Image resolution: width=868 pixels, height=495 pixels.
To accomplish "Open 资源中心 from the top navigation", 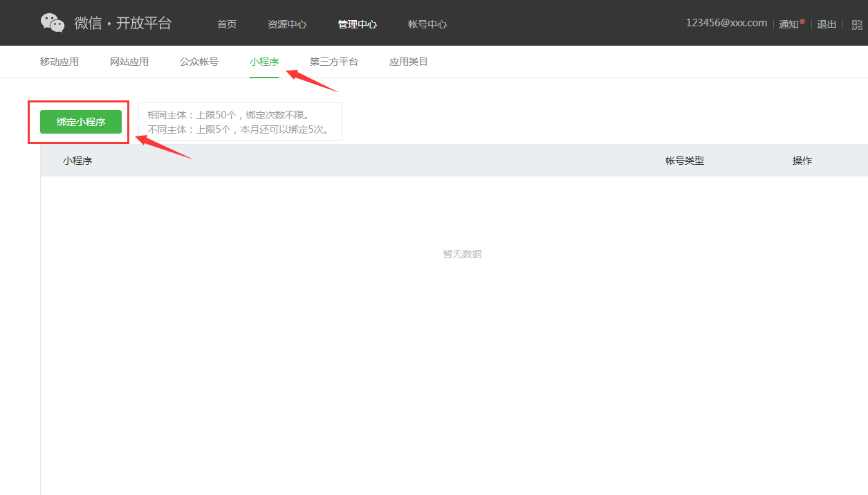I will [287, 24].
